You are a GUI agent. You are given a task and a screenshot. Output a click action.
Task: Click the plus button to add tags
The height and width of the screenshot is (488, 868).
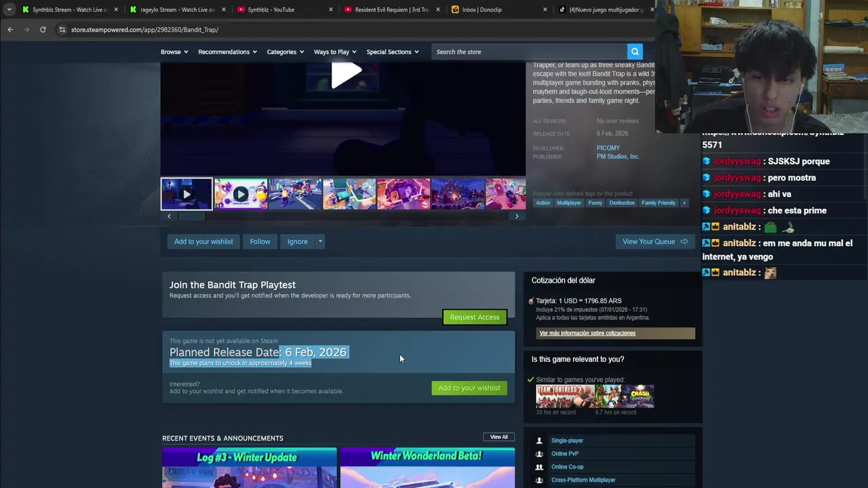[684, 203]
